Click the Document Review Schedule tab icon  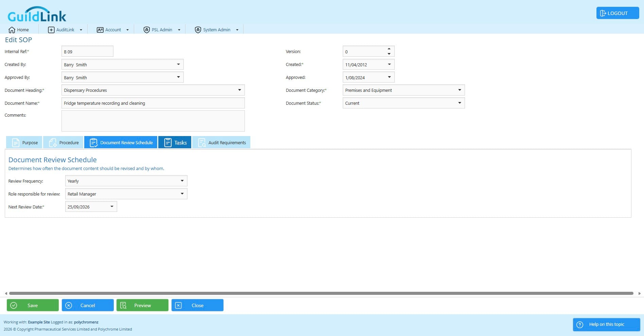93,142
